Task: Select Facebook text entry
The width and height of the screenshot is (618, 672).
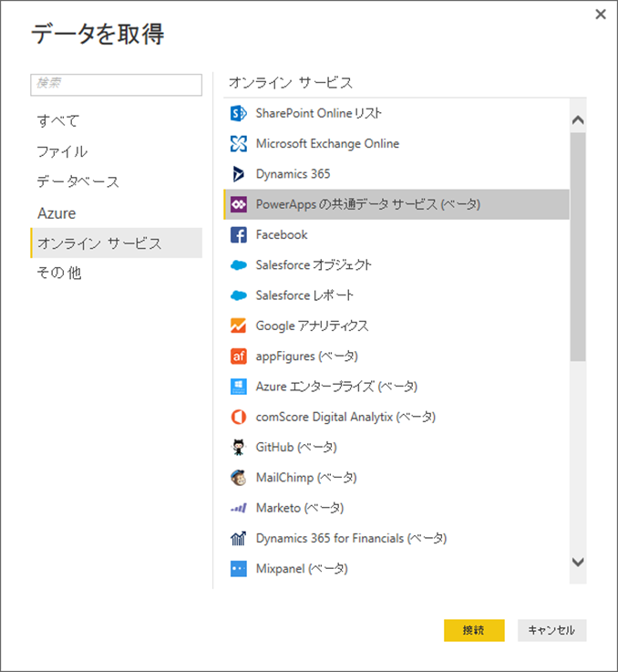Action: [282, 235]
